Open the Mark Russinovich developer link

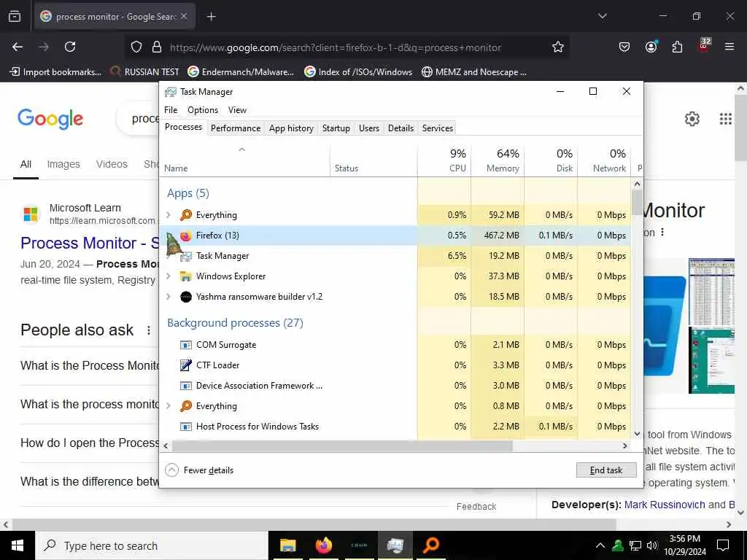pos(665,505)
